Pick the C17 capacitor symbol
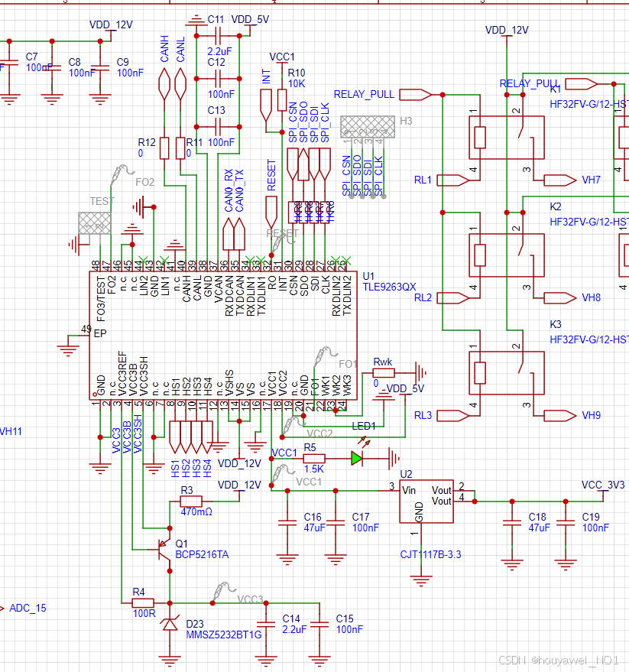The width and height of the screenshot is (629, 672). click(336, 523)
